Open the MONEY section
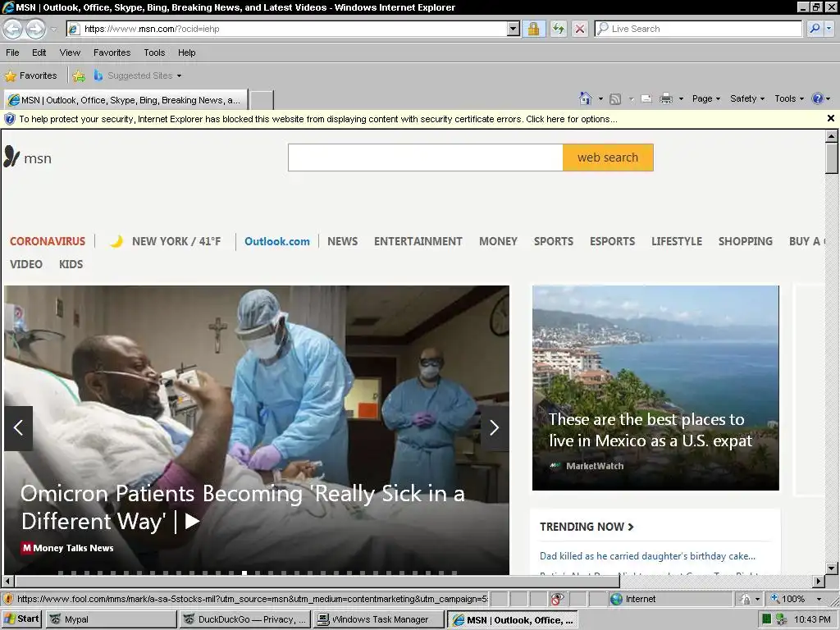Image resolution: width=840 pixels, height=630 pixels. click(498, 241)
